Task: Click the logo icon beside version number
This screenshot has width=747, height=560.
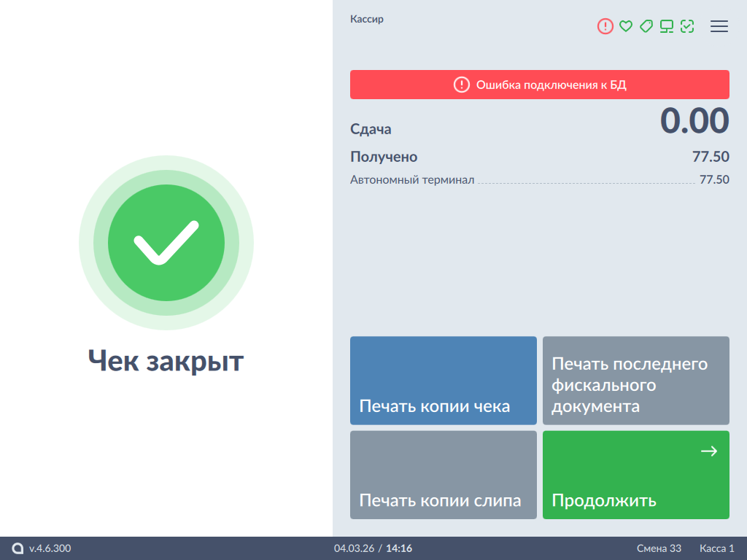Action: 18,548
